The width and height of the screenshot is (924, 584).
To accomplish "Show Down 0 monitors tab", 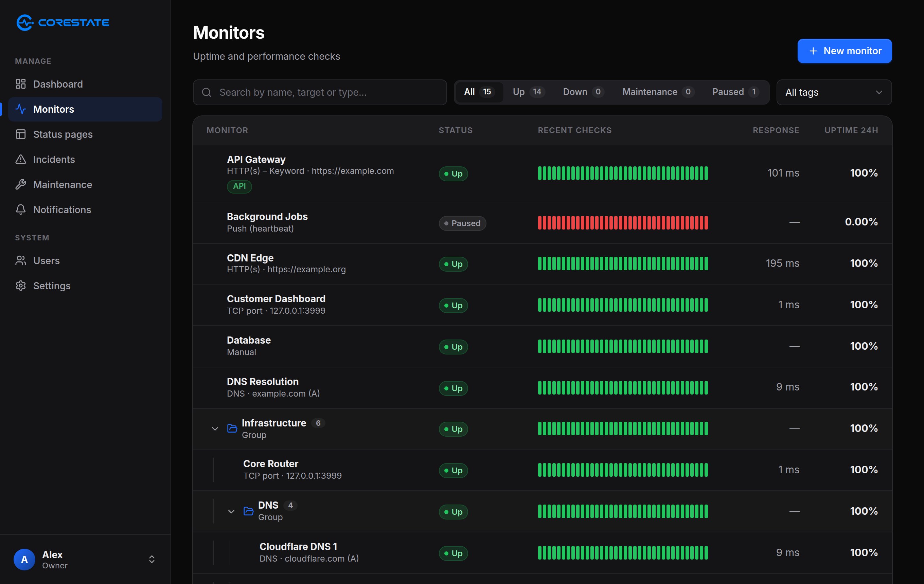I will pyautogui.click(x=584, y=92).
